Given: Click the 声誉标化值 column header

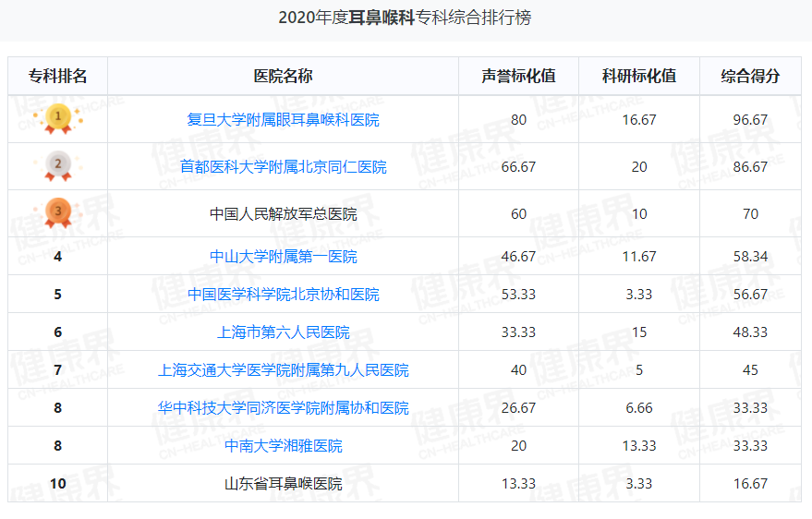Looking at the screenshot, I should click(x=518, y=76).
